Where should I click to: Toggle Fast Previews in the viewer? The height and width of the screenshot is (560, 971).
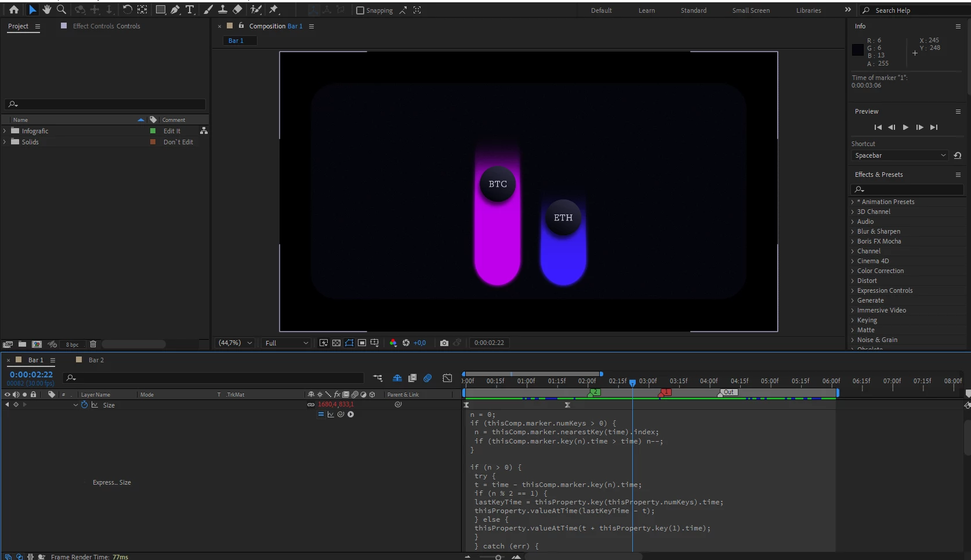(x=324, y=343)
